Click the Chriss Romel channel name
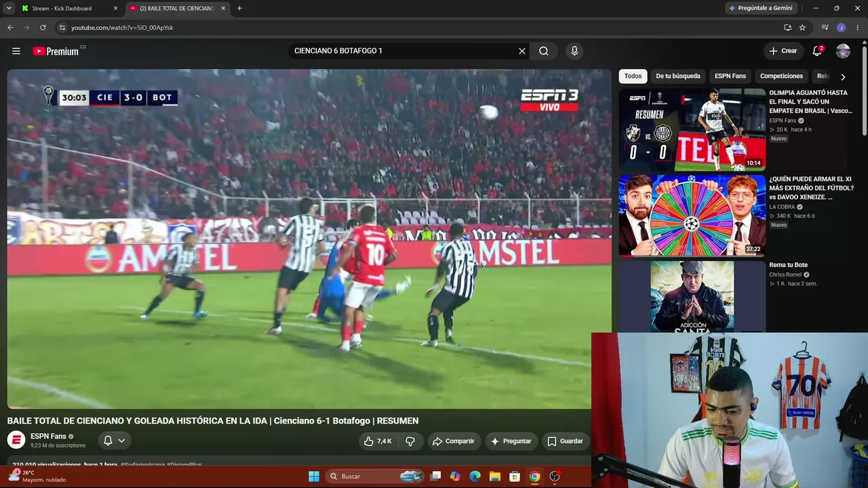Screen dimensions: 868x488 click(785, 274)
